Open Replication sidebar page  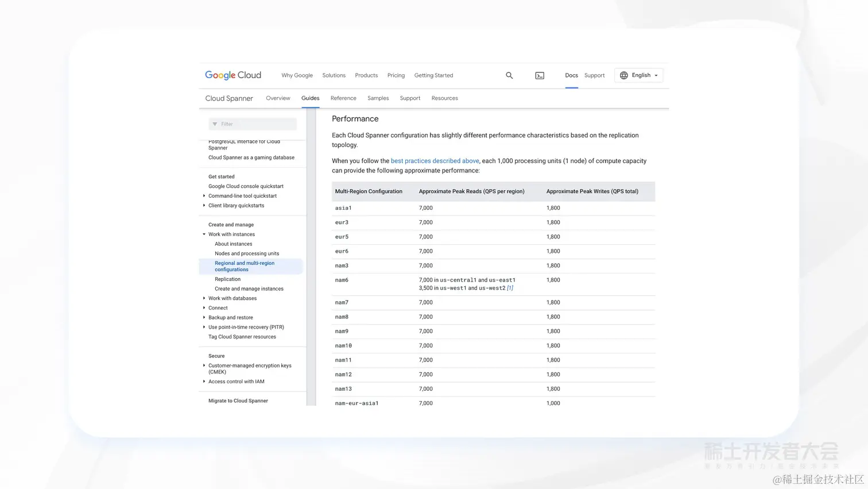[x=227, y=279]
